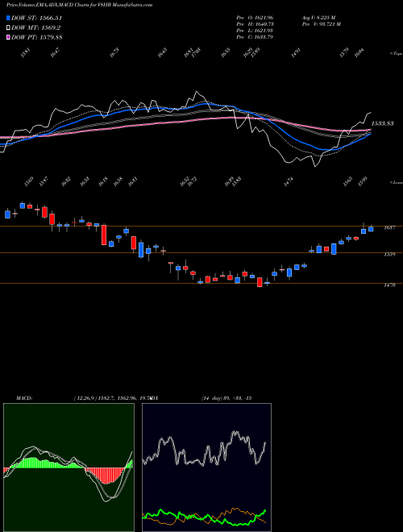
Task: Click the 'Pre L: 1621.93' low value
Action: [x=255, y=31]
